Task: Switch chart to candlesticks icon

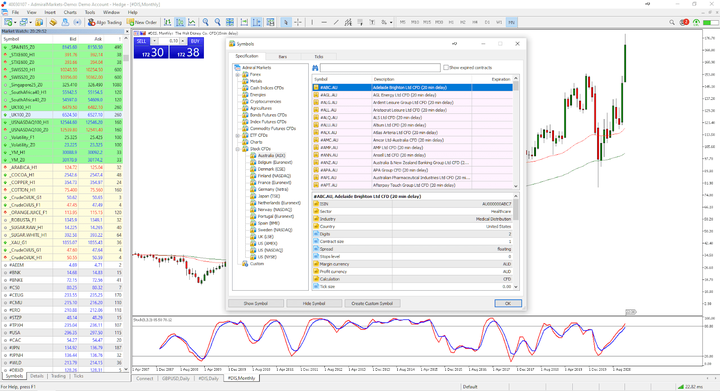Action: (180, 22)
